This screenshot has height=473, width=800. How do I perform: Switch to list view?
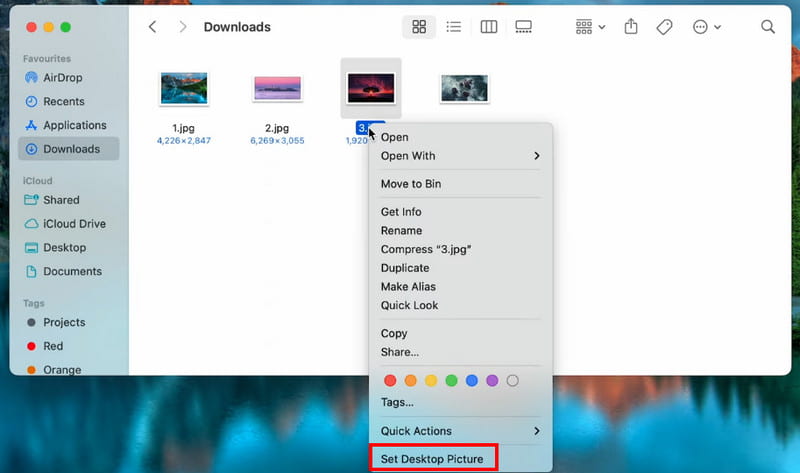tap(453, 27)
